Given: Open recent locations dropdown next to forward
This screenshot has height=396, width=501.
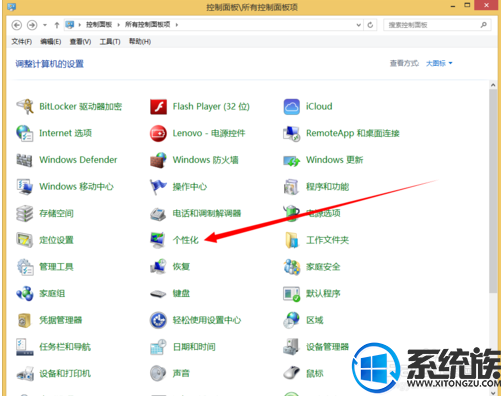Looking at the screenshot, I should (x=45, y=25).
